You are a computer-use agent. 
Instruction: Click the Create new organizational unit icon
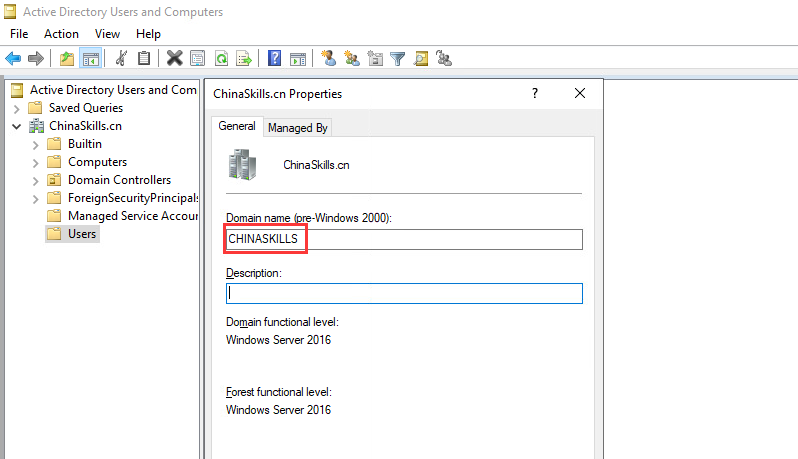point(375,59)
